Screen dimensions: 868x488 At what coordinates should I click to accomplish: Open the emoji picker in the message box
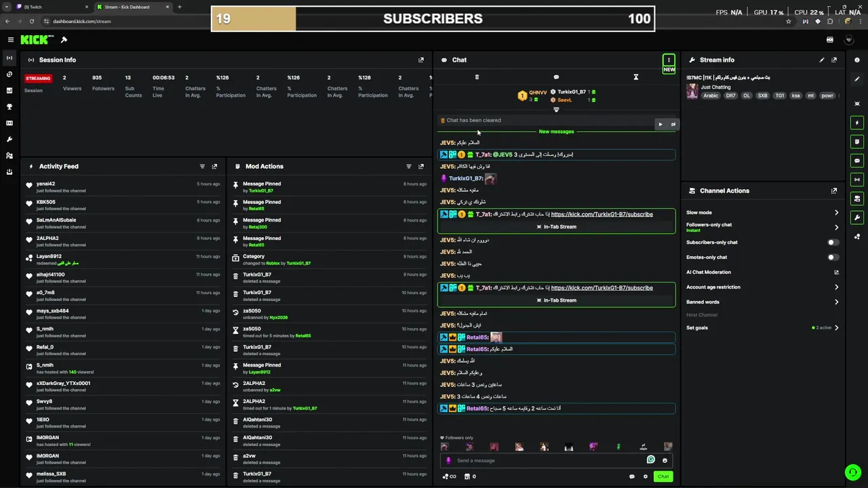coord(665,461)
